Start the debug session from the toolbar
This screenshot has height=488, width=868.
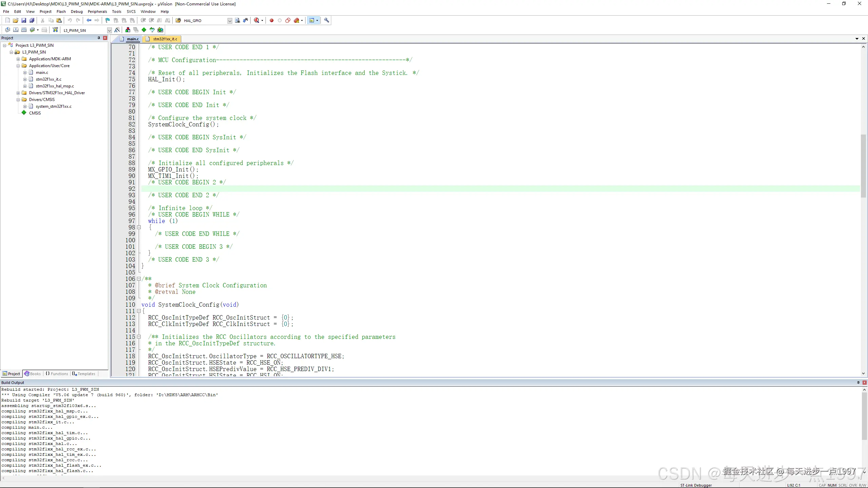click(257, 20)
